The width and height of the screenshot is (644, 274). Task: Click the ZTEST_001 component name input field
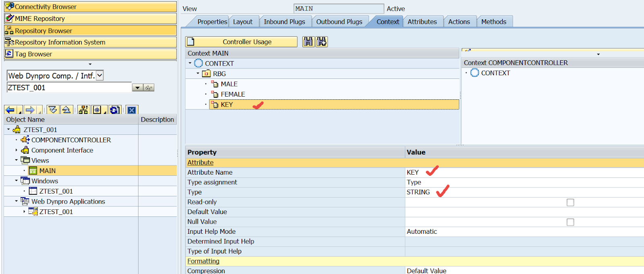[68, 88]
